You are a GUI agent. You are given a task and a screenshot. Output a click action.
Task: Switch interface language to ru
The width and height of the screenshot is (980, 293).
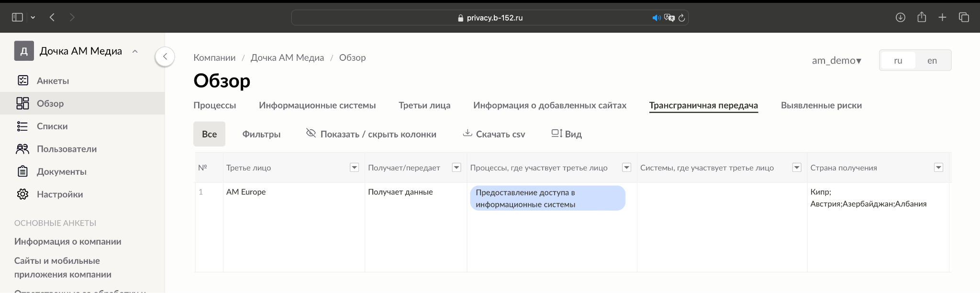(898, 61)
